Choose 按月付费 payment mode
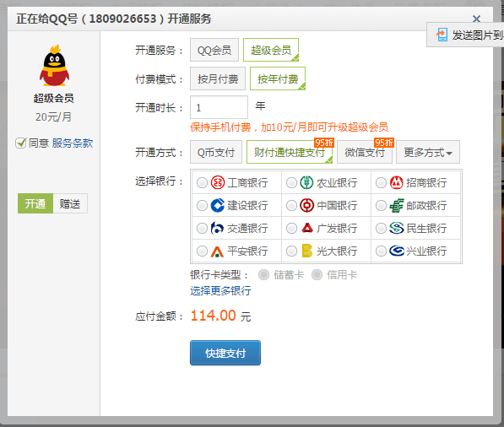Screen dimensions: 504x427 [x=218, y=78]
